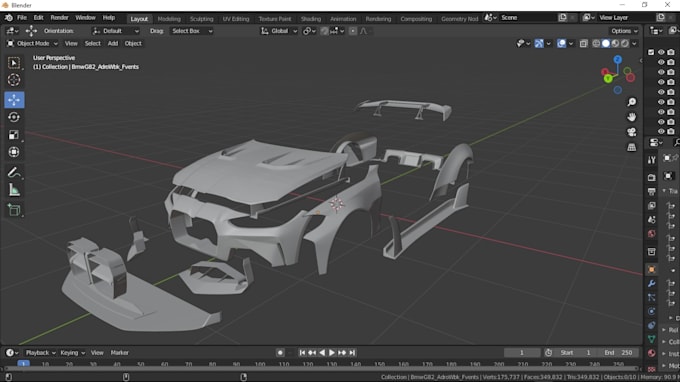Select the Add Cube tool
Viewport: 680px width, 382px height.
coord(14,210)
